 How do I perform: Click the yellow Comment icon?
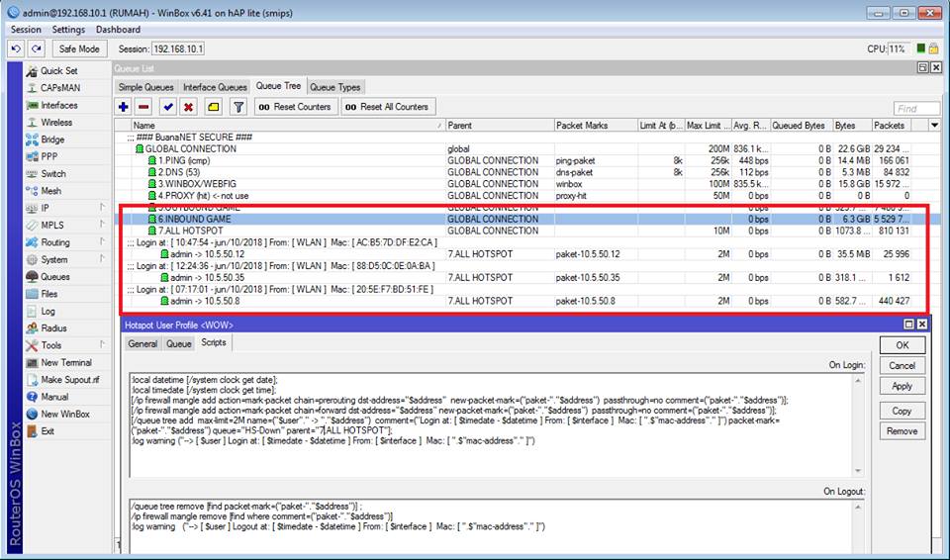[213, 107]
